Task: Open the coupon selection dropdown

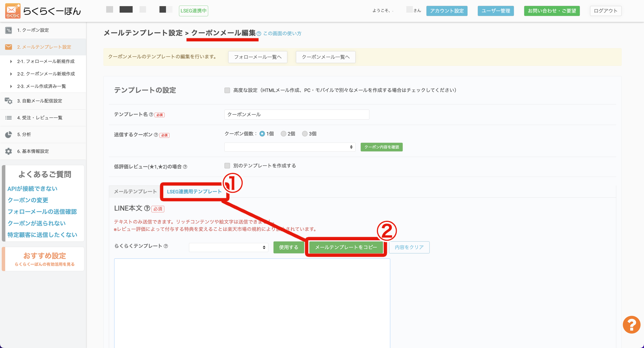Action: (290, 147)
